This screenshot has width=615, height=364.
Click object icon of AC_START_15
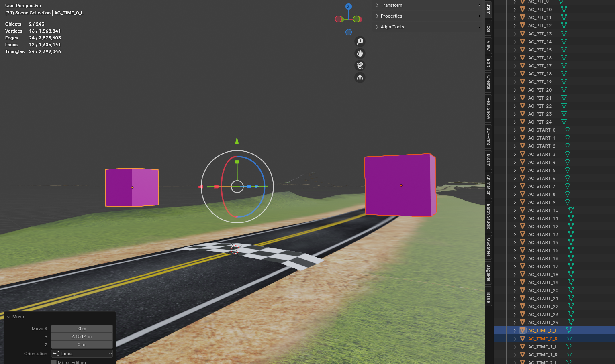click(x=523, y=250)
